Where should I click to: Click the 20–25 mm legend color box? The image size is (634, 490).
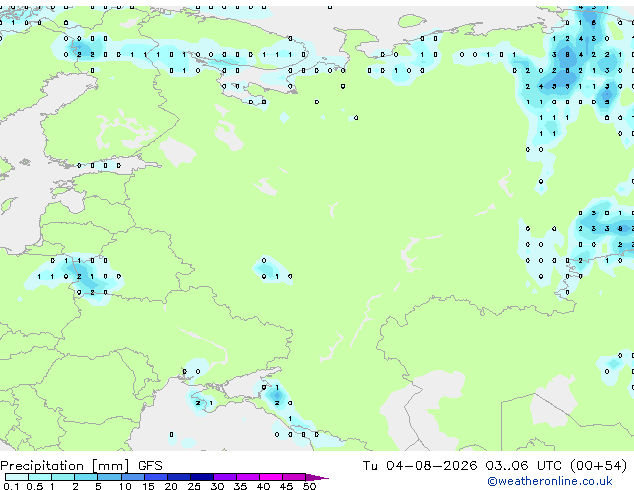tap(178, 477)
